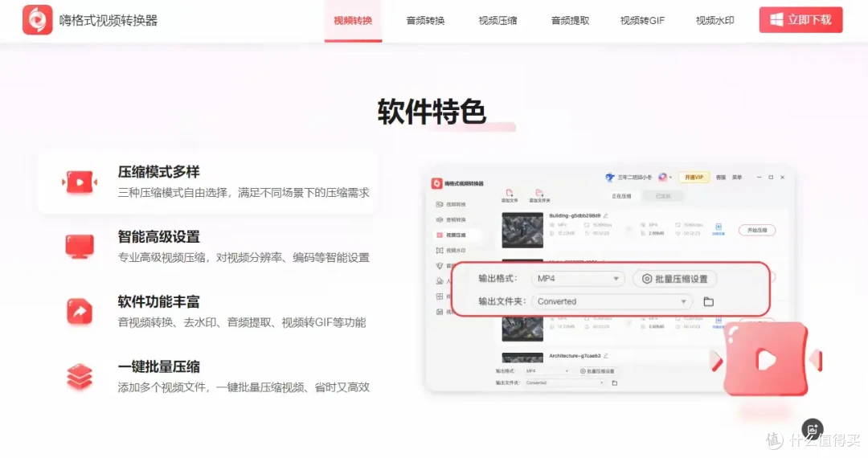Screen dimensions: 868x458
Task: Select the 一键批量压缩 feature heading
Action: (x=159, y=366)
